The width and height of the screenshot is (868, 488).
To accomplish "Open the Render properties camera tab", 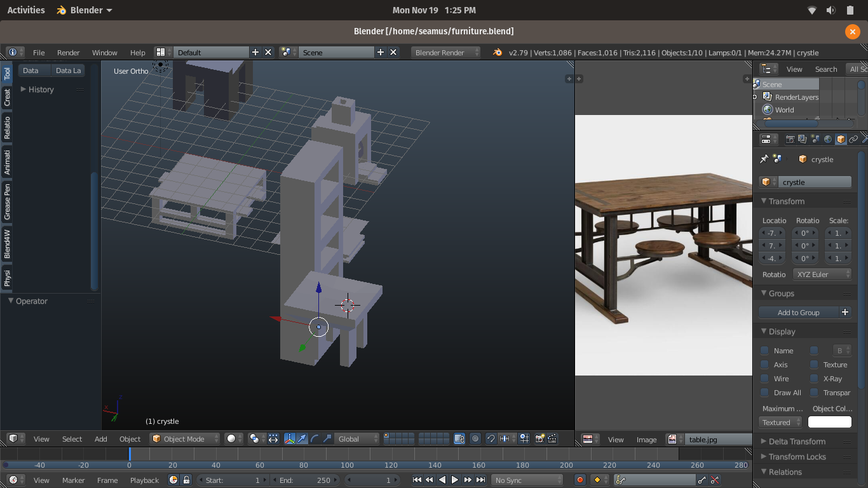I will coord(790,139).
